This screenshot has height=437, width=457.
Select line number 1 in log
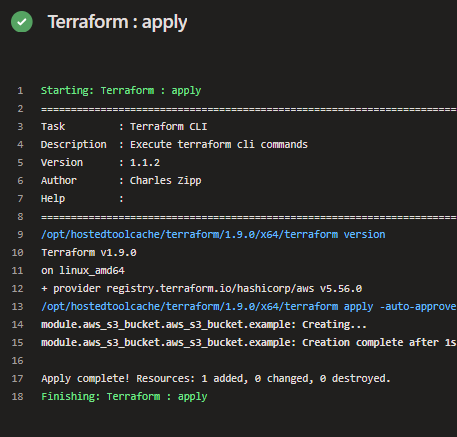20,90
